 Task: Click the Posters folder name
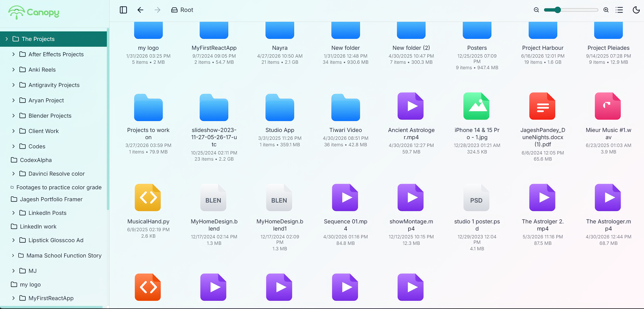point(477,48)
